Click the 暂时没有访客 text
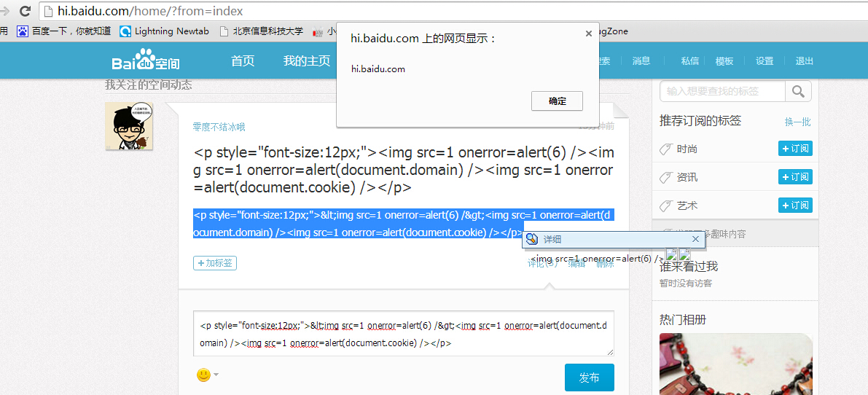The width and height of the screenshot is (868, 395). 685,283
